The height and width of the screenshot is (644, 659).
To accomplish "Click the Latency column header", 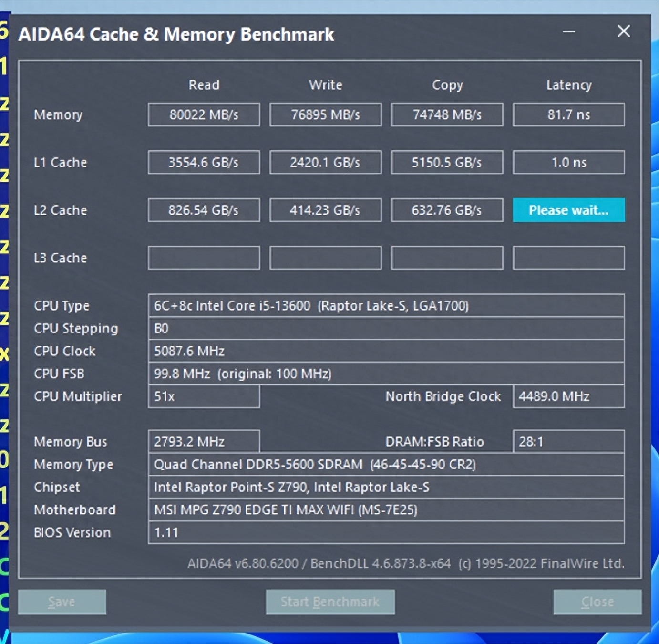I will coord(569,85).
